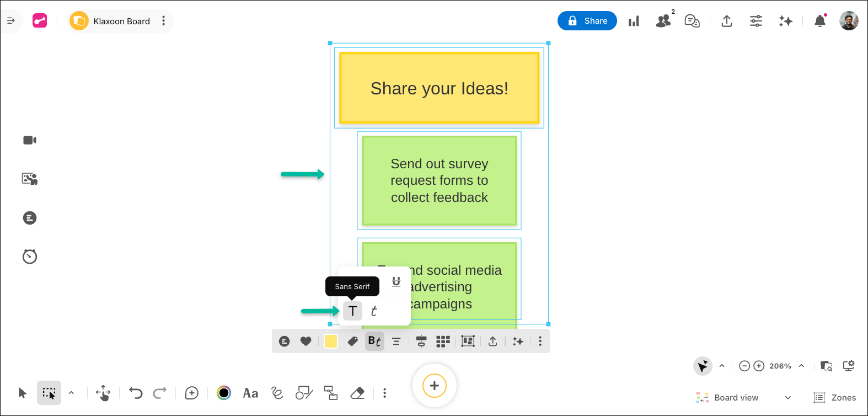Expand cursor options chevron
Viewport: 868px width, 416px height.
(x=722, y=366)
